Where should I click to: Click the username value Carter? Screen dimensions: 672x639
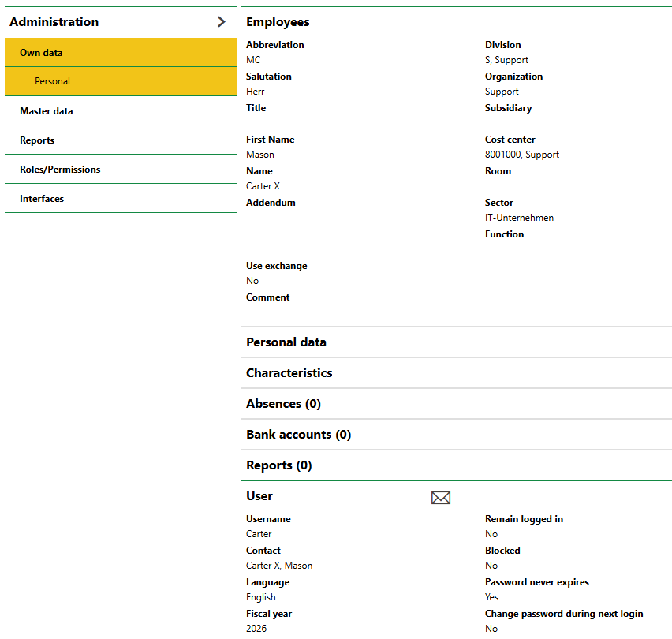[x=259, y=534]
